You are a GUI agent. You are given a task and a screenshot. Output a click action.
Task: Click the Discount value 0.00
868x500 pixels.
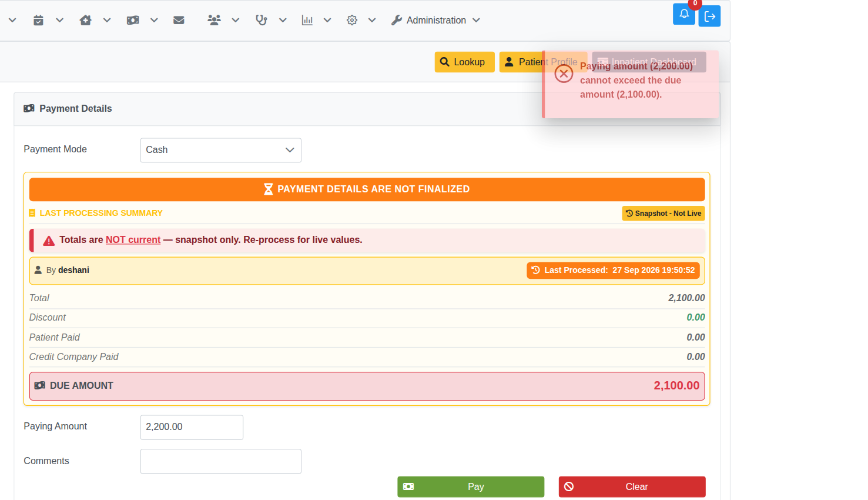696,318
